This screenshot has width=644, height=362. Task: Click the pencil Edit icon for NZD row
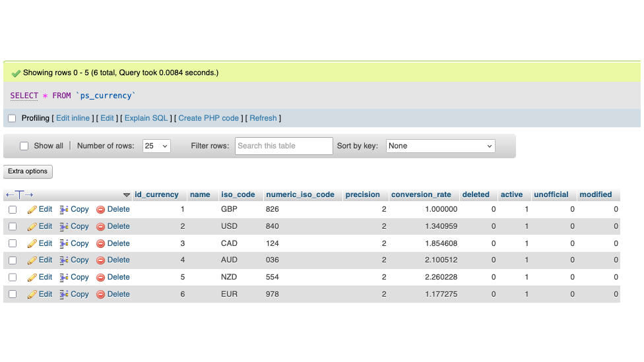[32, 278]
